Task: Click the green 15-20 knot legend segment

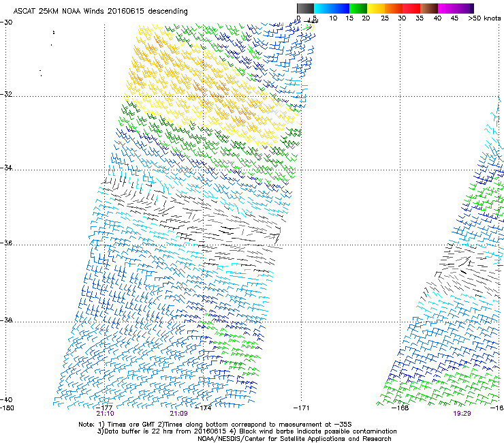Action: coord(358,8)
